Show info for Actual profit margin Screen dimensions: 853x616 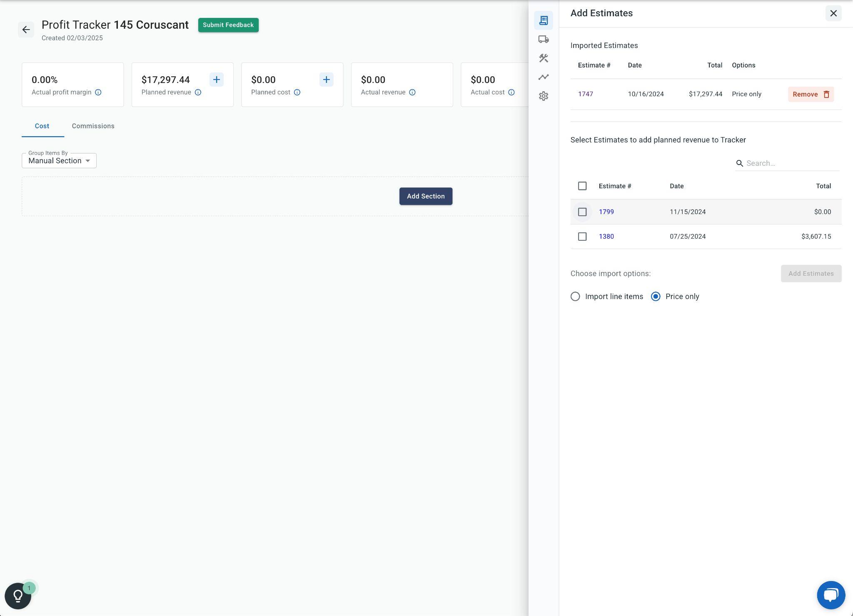click(98, 92)
